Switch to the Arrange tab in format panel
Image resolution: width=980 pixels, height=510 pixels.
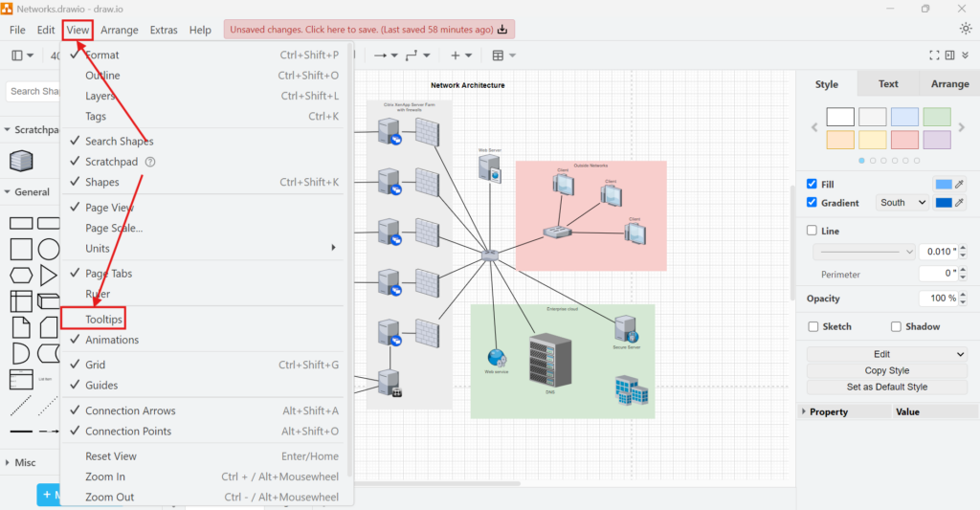click(x=949, y=84)
